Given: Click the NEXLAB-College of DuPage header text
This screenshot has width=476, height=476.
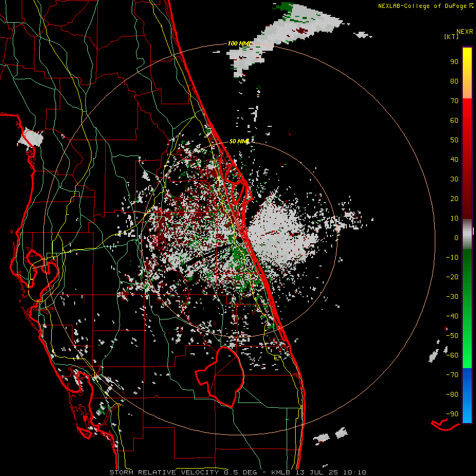Looking at the screenshot, I should click(x=425, y=6).
